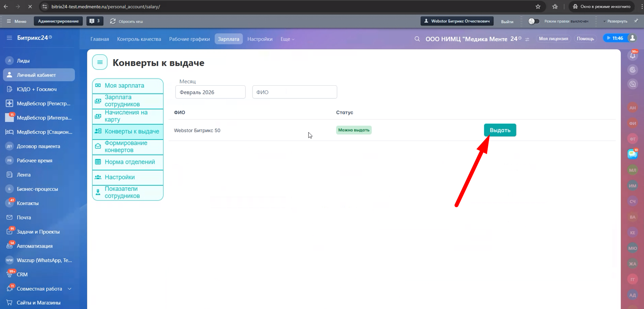This screenshot has height=309, width=644.
Task: Click the Сбросить кеш refresh icon
Action: point(113,21)
